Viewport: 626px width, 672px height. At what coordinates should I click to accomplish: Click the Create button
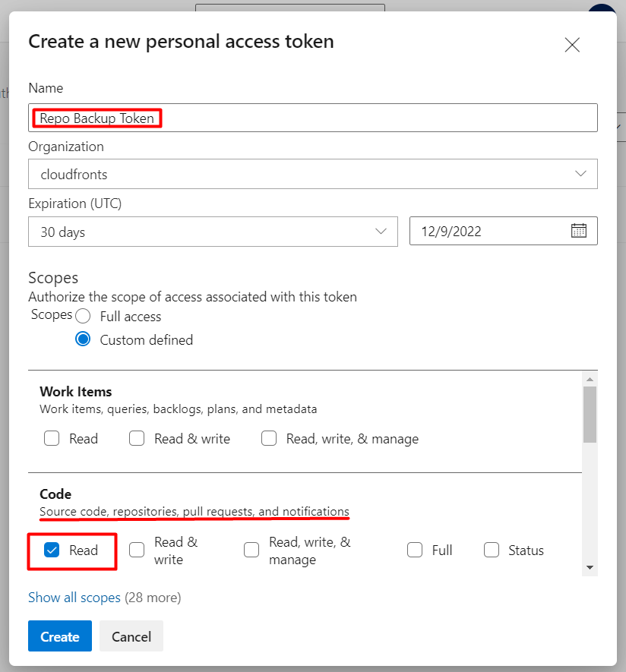pos(60,636)
